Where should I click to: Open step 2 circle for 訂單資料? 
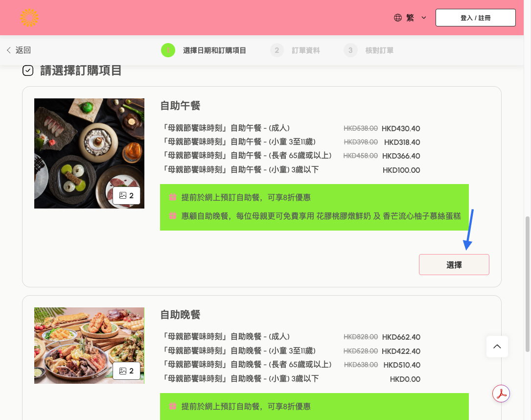point(277,50)
